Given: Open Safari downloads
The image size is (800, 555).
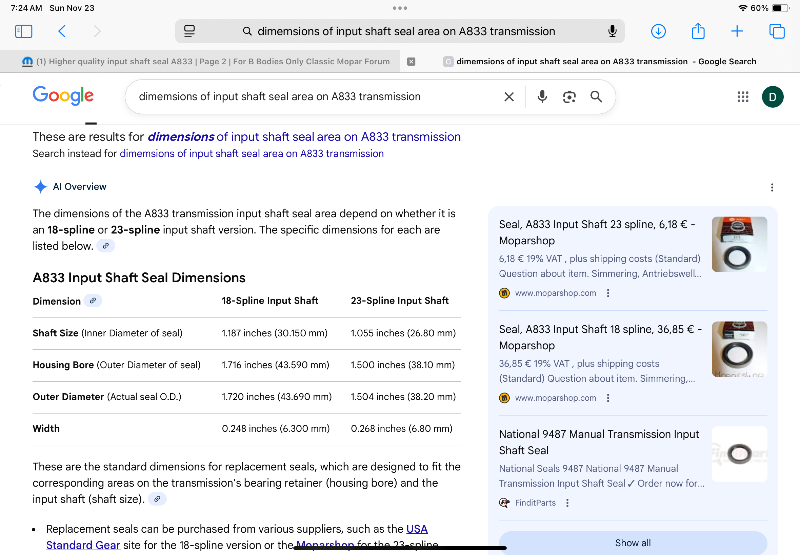Looking at the screenshot, I should click(658, 31).
